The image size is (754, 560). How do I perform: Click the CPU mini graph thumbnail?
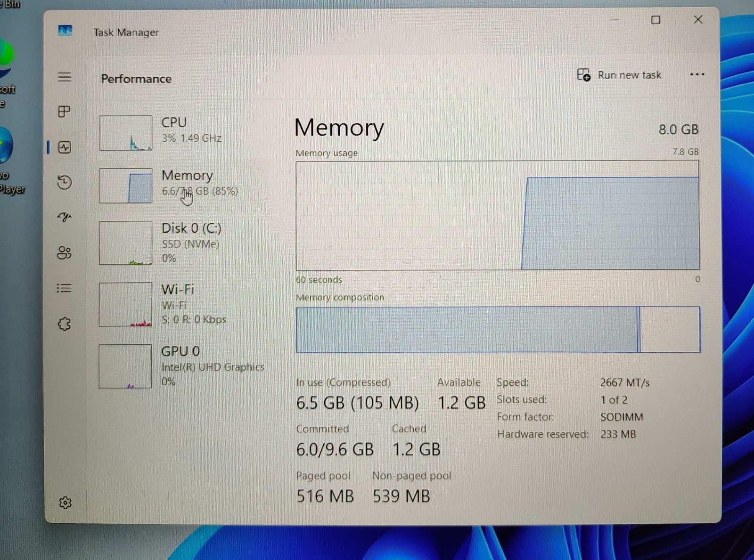tap(126, 133)
